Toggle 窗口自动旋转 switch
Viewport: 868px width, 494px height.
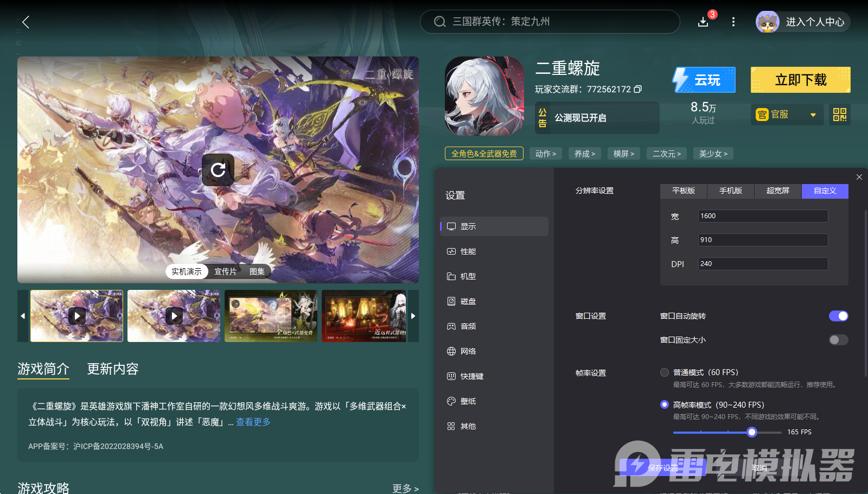839,316
